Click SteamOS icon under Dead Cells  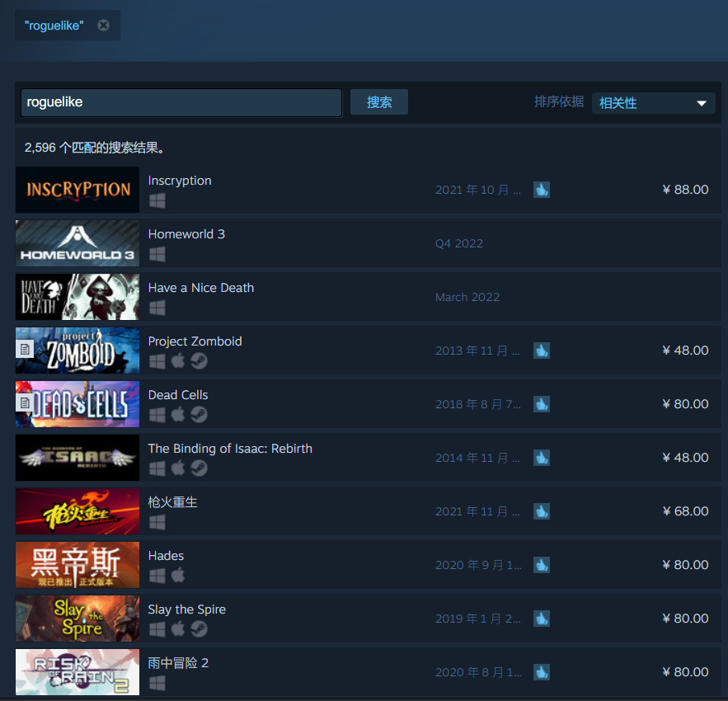[x=199, y=415]
